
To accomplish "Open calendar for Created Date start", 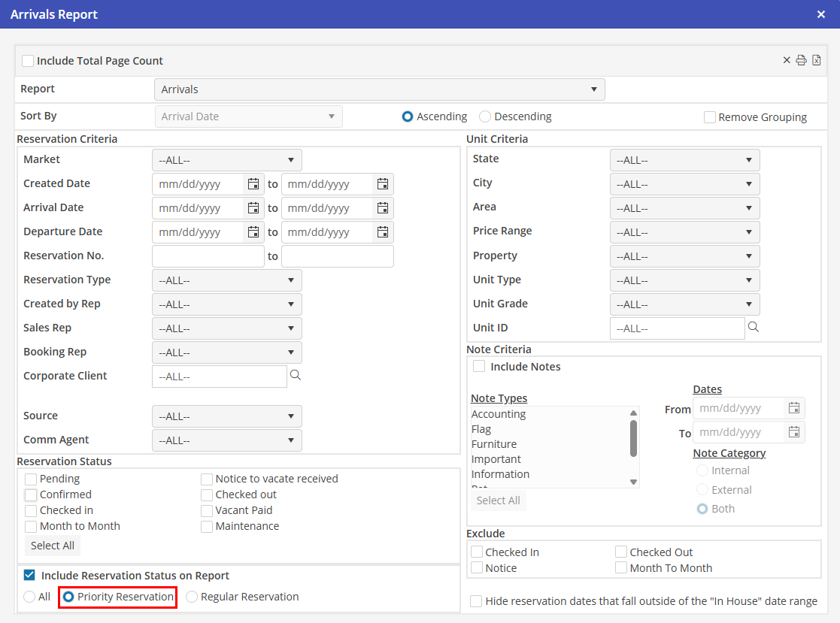I will (253, 184).
